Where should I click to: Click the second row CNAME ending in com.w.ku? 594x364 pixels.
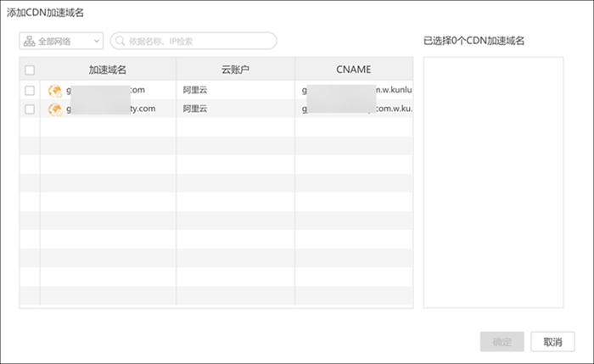point(389,109)
